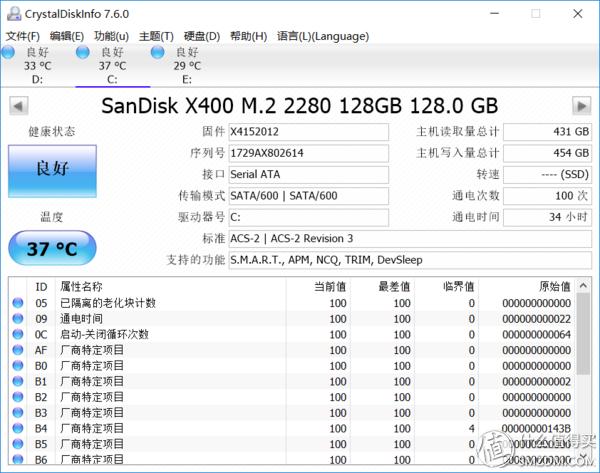The image size is (600, 473).
Task: Click the B3 attribute ID cell
Action: [x=41, y=413]
